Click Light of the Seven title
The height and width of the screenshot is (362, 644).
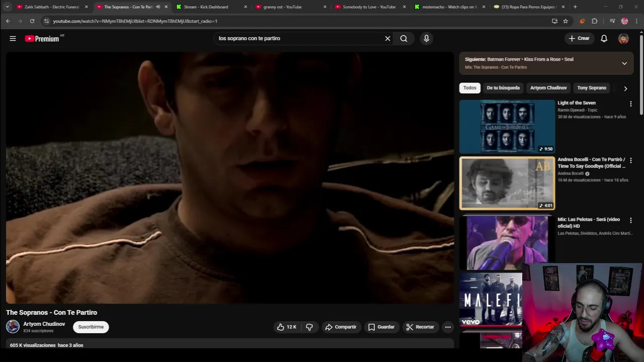[x=577, y=103]
